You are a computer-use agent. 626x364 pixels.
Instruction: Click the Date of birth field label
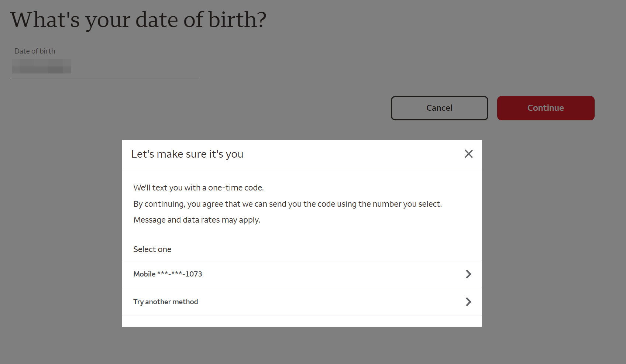point(35,51)
